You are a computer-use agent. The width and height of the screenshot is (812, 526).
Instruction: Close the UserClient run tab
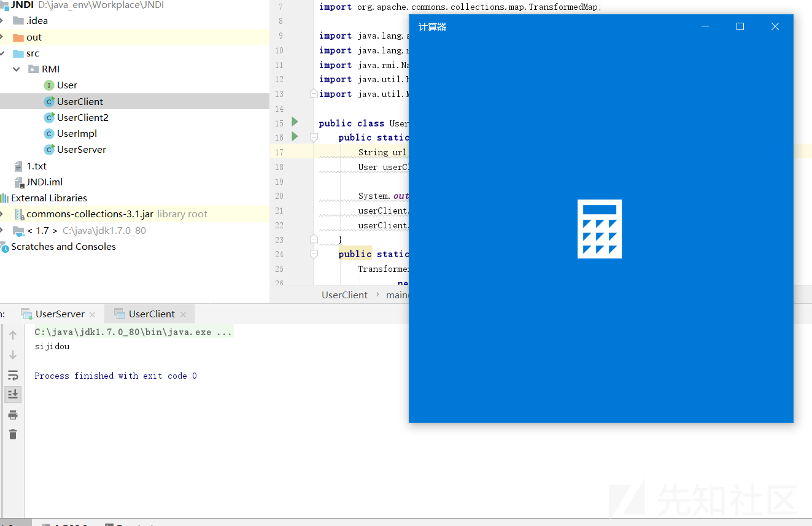(x=183, y=314)
